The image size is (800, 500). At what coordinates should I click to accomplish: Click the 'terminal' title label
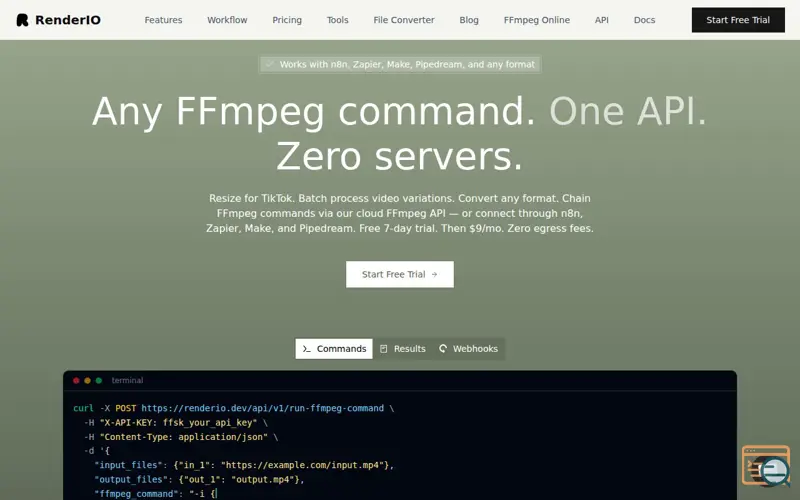(x=127, y=380)
